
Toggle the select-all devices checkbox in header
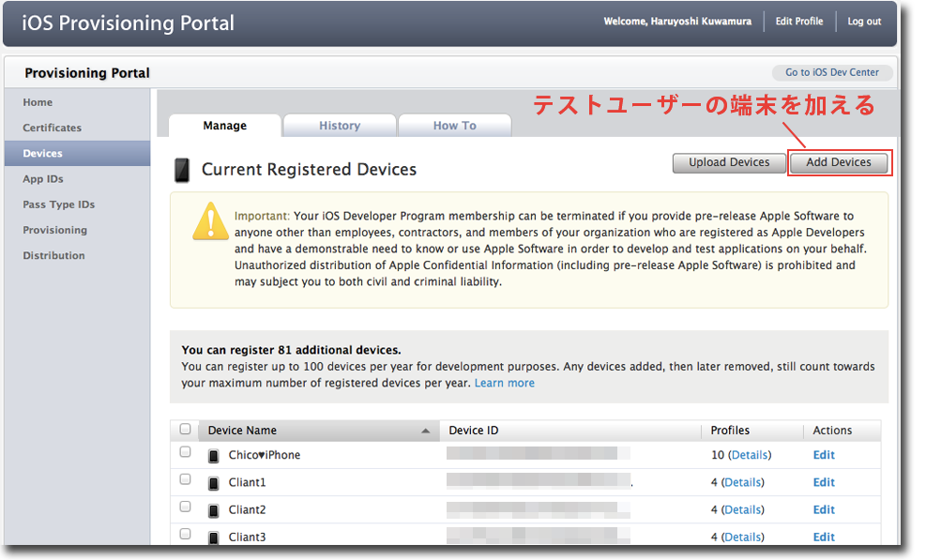point(185,430)
